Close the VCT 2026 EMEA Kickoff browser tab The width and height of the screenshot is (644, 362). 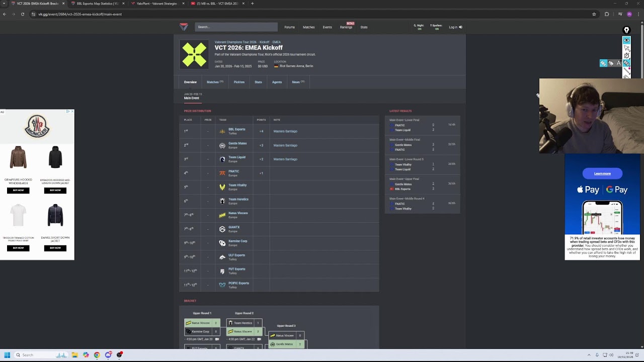[x=63, y=4]
